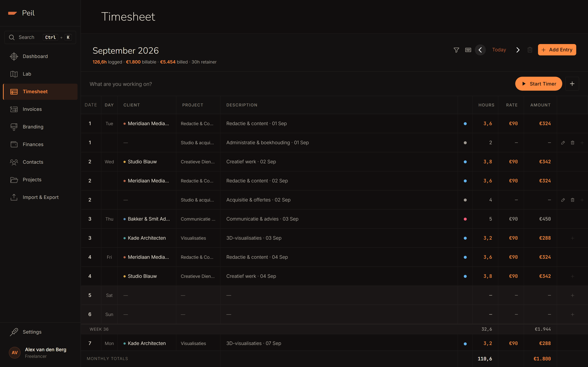Edit the Administratie & boekhouding entry
Screen dimensions: 588x367
pos(563,143)
